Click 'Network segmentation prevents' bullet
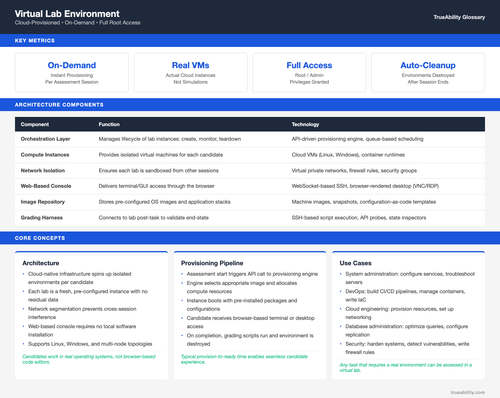500x398 pixels. pyautogui.click(x=82, y=313)
